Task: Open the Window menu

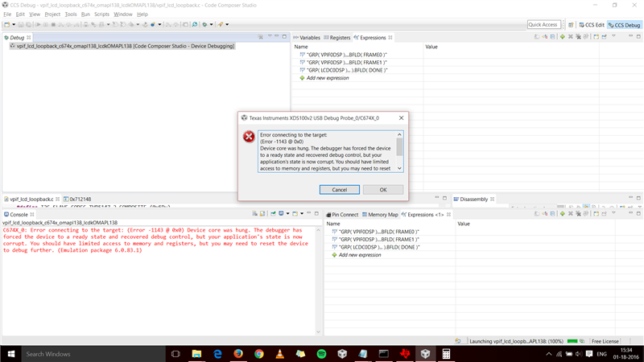Action: [x=123, y=14]
